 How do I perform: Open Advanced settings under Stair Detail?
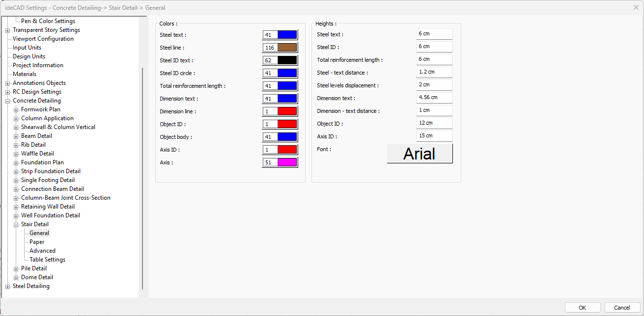coord(42,251)
